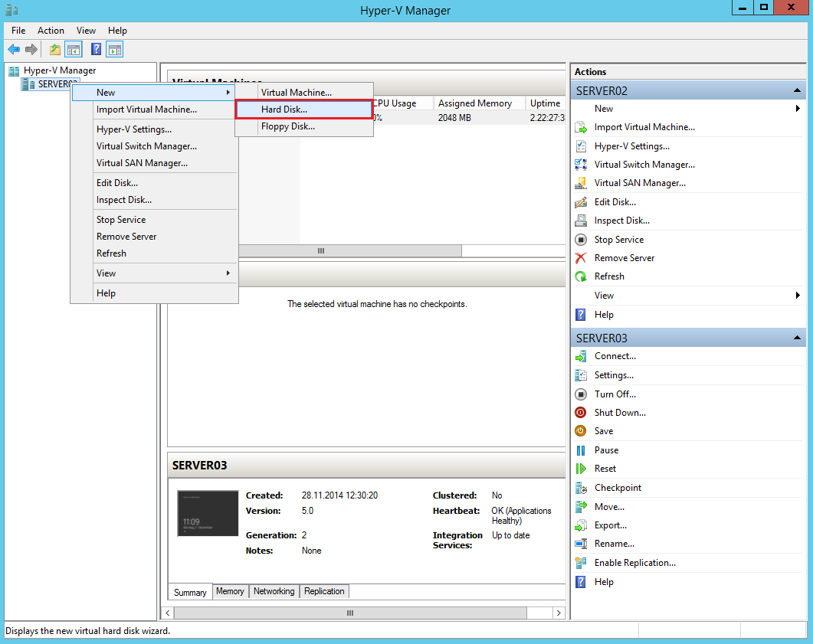Select Remove Server in context menu
Image resolution: width=813 pixels, height=644 pixels.
point(155,237)
